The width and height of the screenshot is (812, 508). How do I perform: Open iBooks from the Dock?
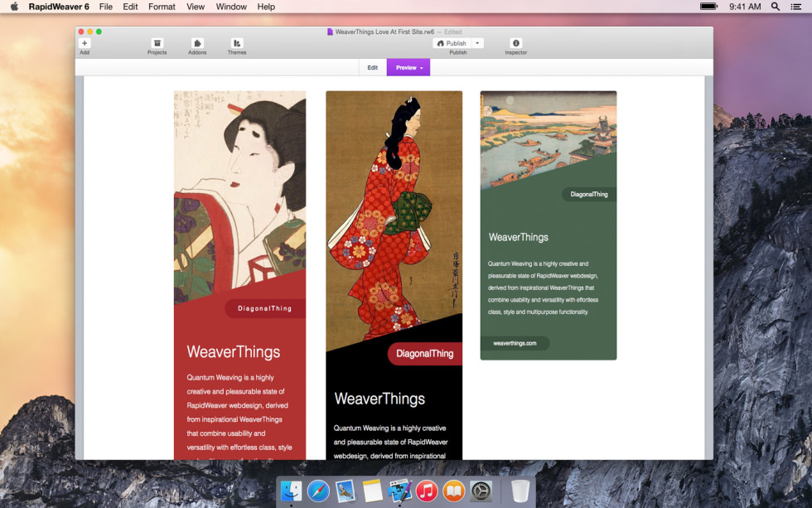[454, 491]
